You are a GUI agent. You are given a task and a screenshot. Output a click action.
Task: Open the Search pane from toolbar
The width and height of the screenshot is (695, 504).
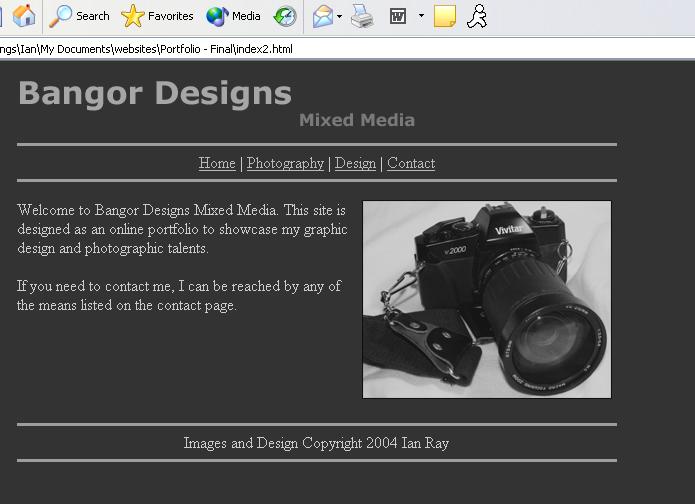pos(79,16)
